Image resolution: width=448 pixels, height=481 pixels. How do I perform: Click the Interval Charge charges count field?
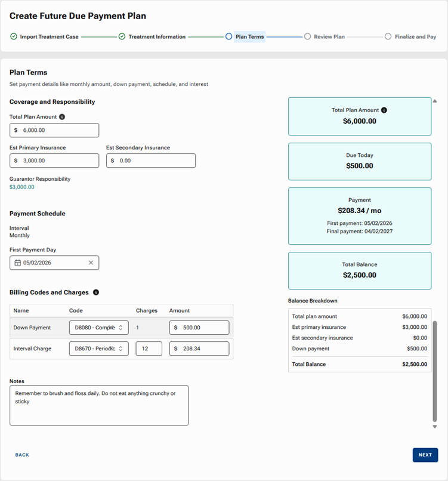[x=149, y=349]
